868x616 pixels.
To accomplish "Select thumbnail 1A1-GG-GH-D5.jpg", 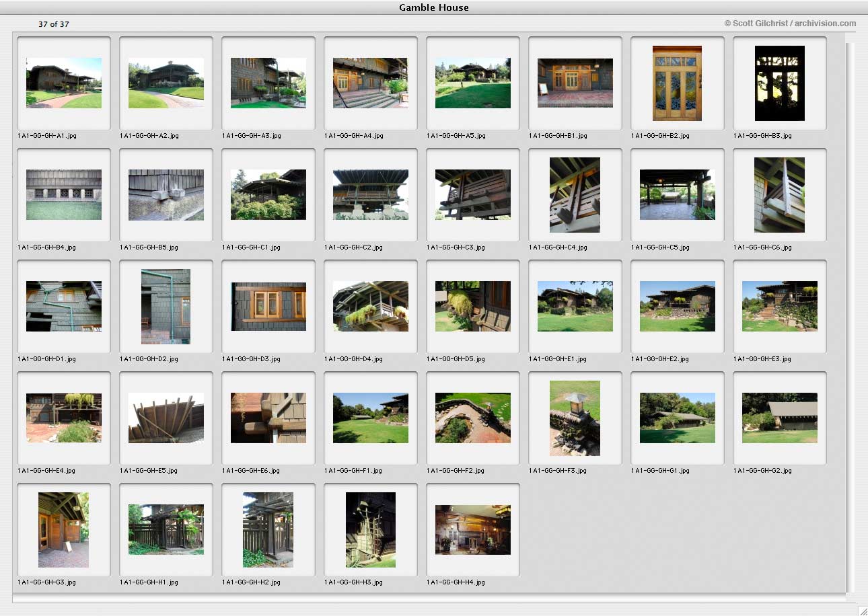I will click(473, 306).
